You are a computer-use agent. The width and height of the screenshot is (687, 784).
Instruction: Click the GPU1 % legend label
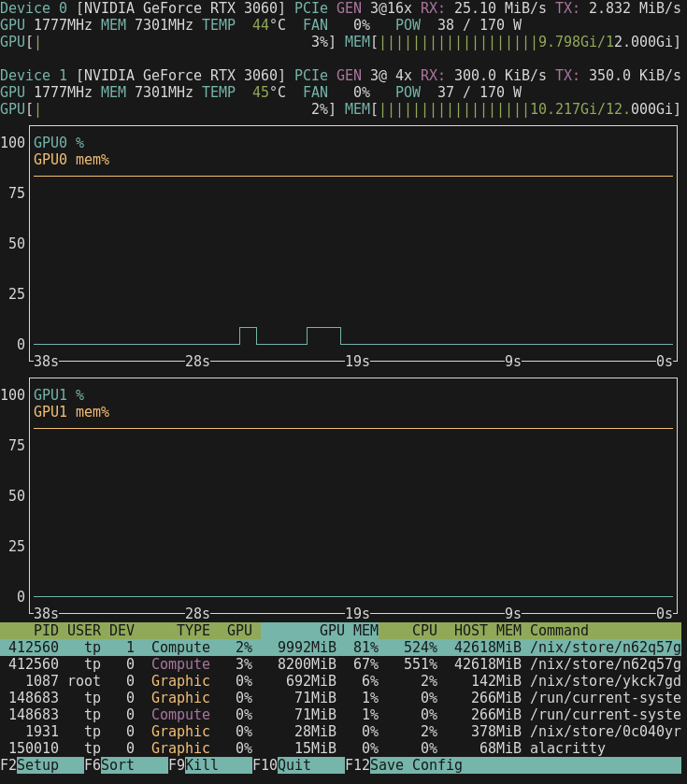(59, 395)
